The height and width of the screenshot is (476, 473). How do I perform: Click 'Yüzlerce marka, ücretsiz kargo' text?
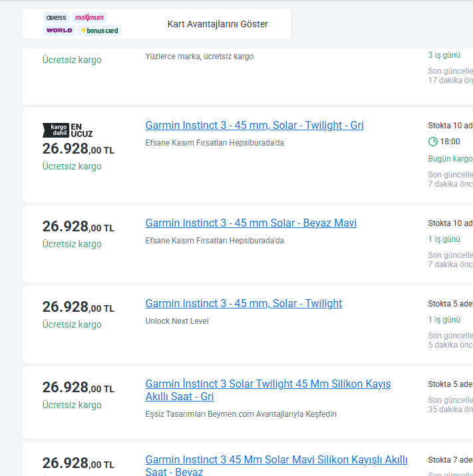click(200, 57)
